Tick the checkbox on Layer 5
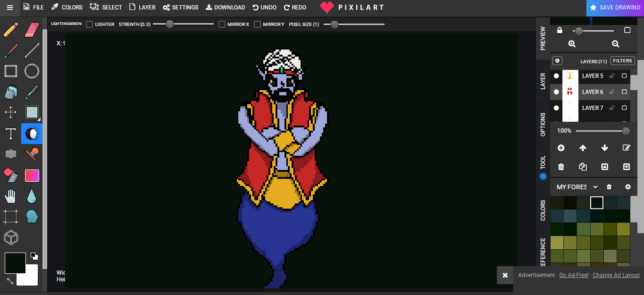Image resolution: width=644 pixels, height=295 pixels. pyautogui.click(x=624, y=76)
